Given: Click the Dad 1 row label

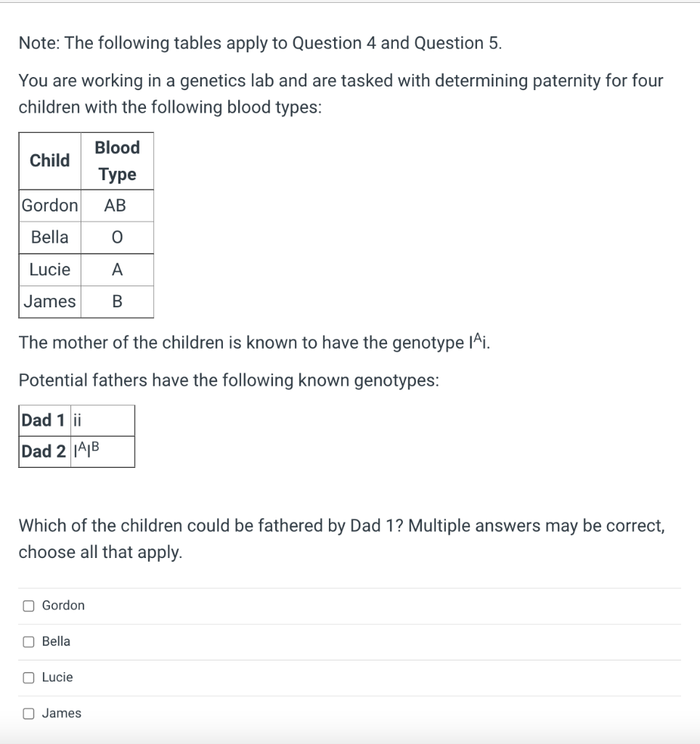Looking at the screenshot, I should tap(41, 420).
